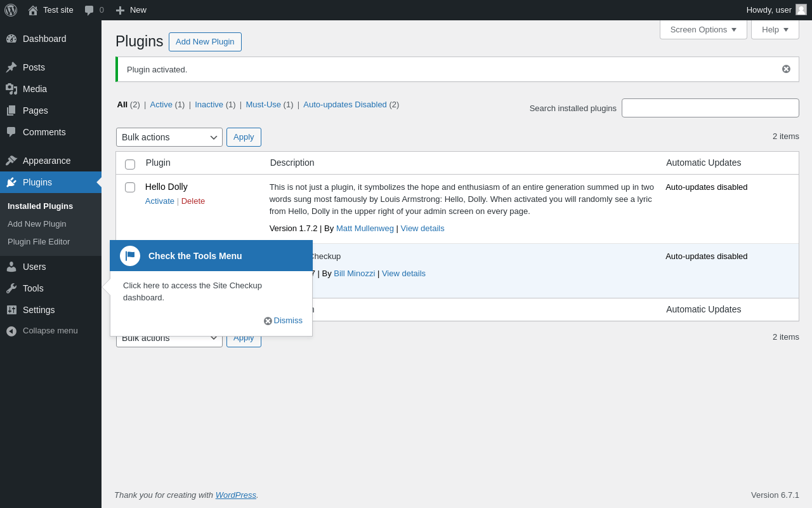Expand Screen Options panel
The height and width of the screenshot is (508, 812).
tap(704, 29)
